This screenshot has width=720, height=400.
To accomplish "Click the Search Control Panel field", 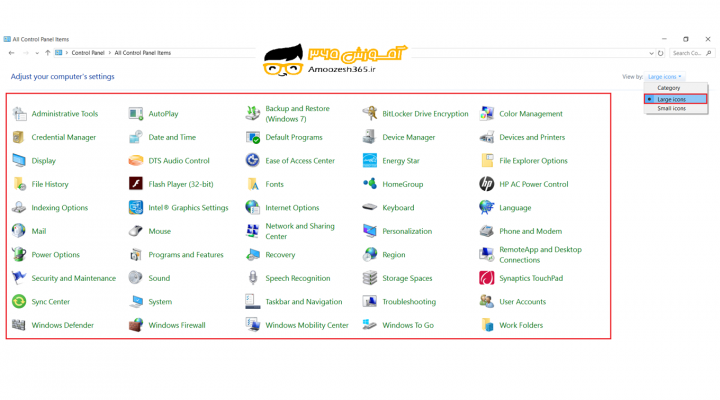I will (x=692, y=53).
